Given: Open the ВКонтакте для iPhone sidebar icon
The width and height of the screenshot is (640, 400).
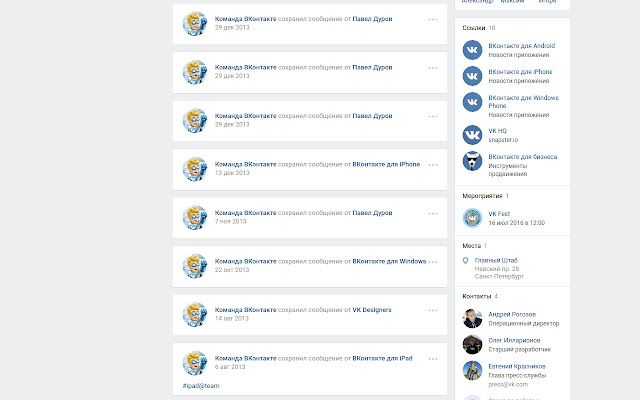Looking at the screenshot, I should pos(472,76).
